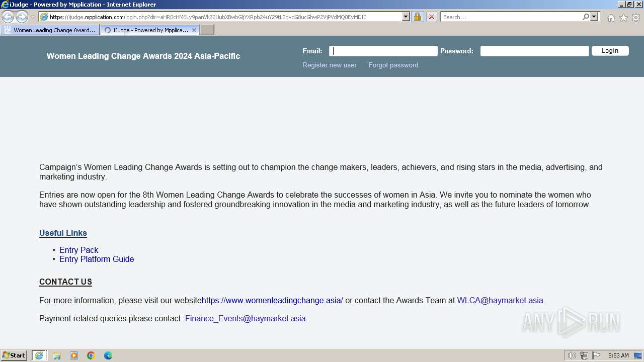Image resolution: width=644 pixels, height=362 pixels.
Task: Launch Edge from taskbar
Action: coord(108,355)
